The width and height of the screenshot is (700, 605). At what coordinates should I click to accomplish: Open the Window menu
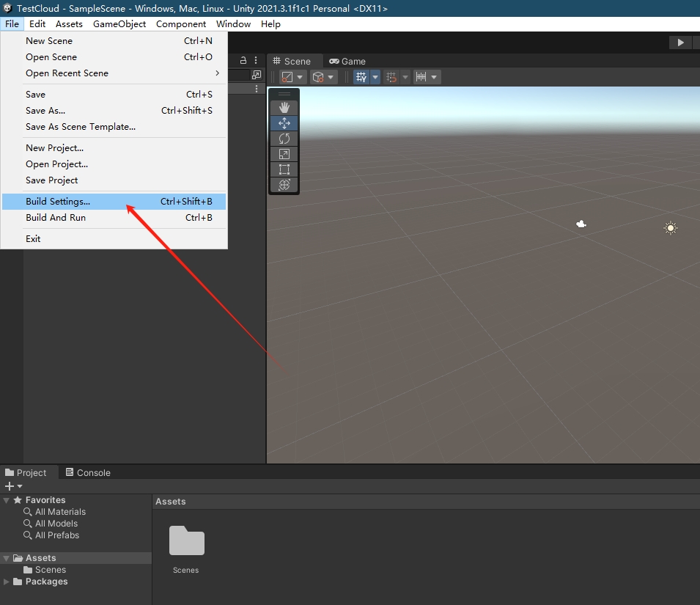(x=234, y=24)
